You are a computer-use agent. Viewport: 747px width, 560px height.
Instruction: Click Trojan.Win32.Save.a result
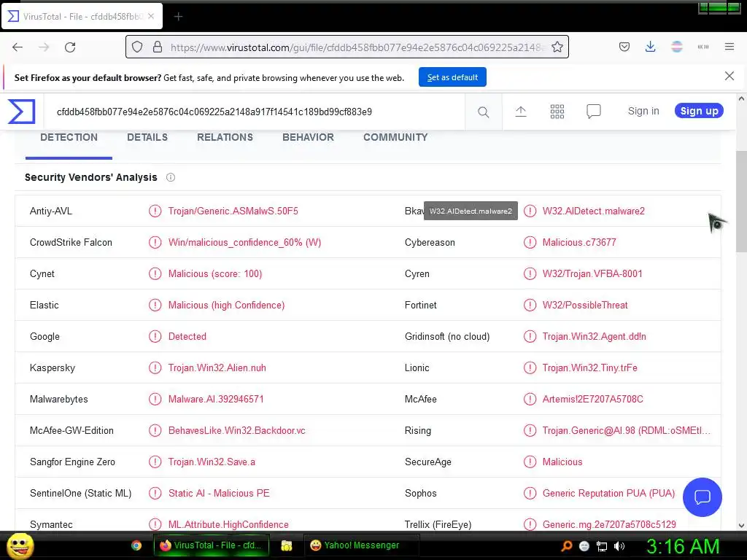[212, 462]
